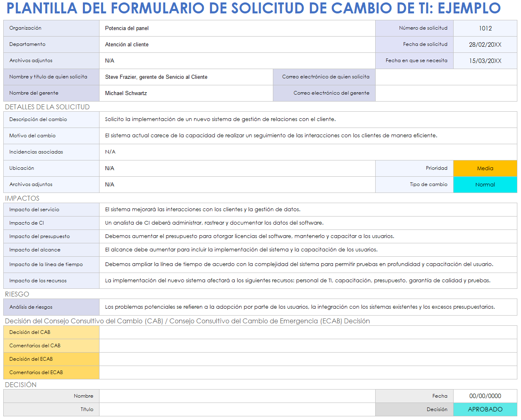Click the Fecha field showing 00/00/0000

click(x=485, y=396)
